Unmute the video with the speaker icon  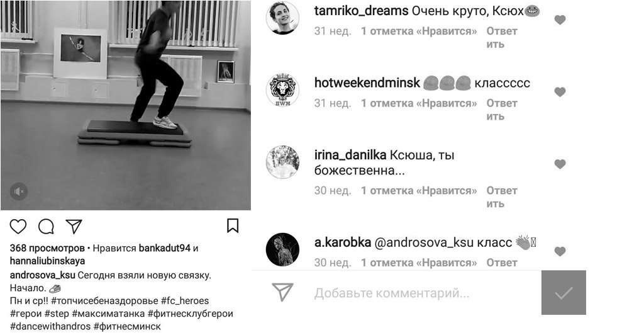point(18,191)
